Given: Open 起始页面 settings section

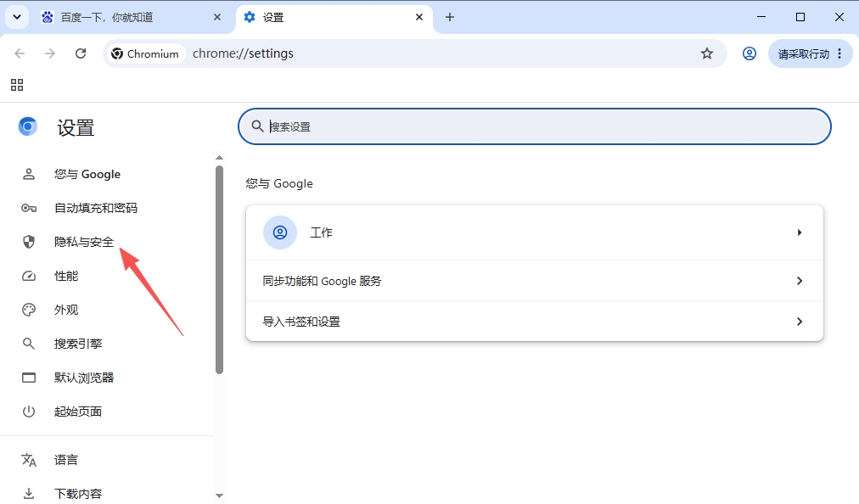Looking at the screenshot, I should 78,412.
